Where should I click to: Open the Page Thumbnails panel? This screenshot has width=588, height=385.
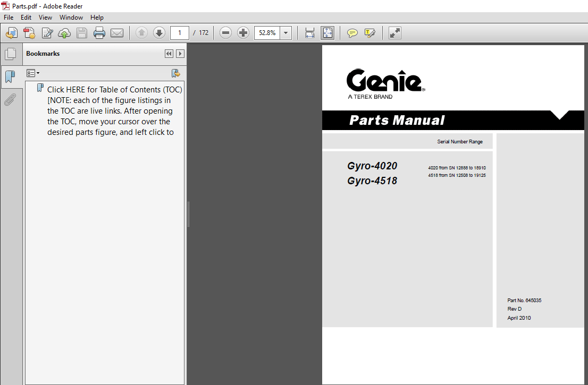pyautogui.click(x=11, y=54)
